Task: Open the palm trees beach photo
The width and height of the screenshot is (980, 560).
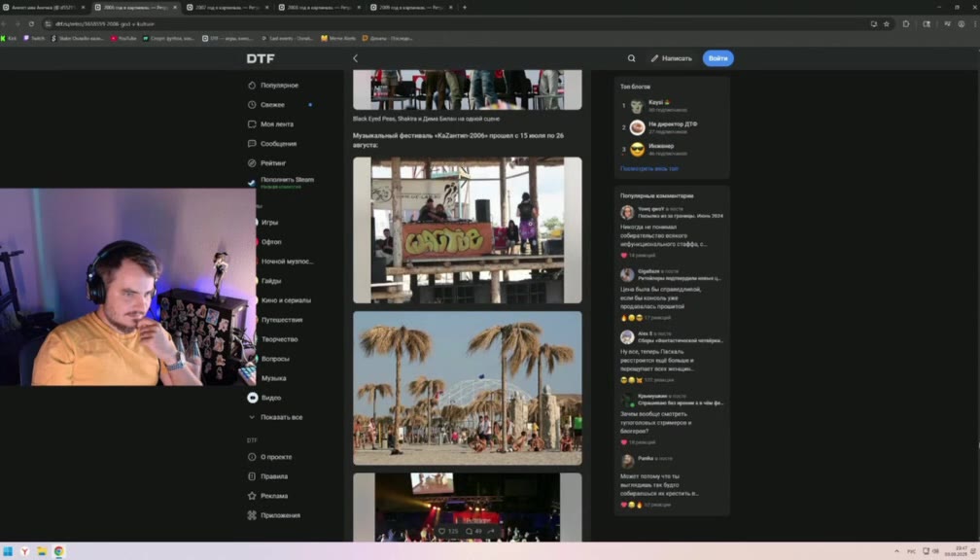Action: point(468,388)
